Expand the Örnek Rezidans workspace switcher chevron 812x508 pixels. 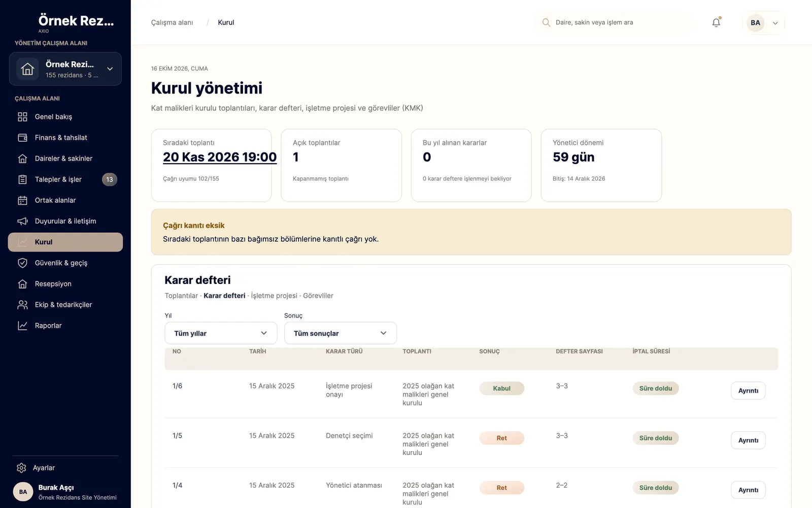tap(110, 69)
